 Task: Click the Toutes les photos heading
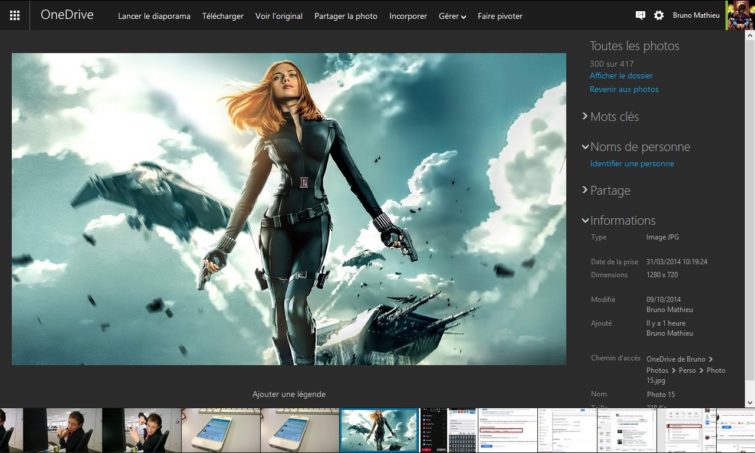(x=635, y=46)
